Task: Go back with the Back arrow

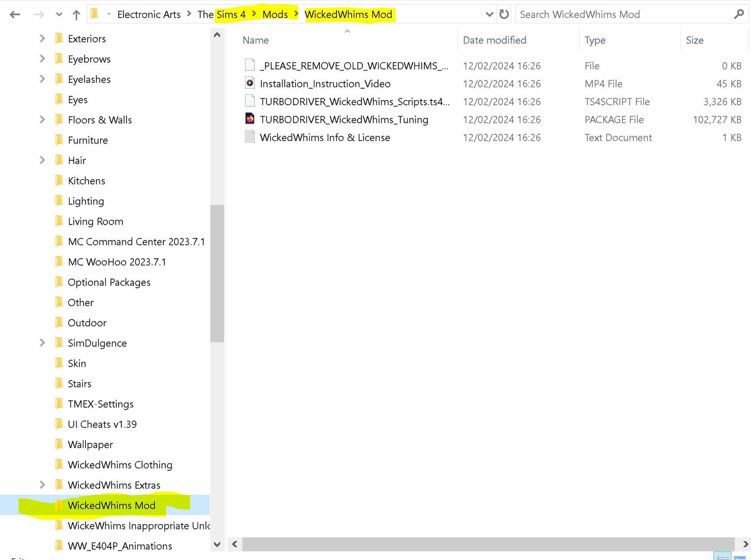Action: click(15, 15)
